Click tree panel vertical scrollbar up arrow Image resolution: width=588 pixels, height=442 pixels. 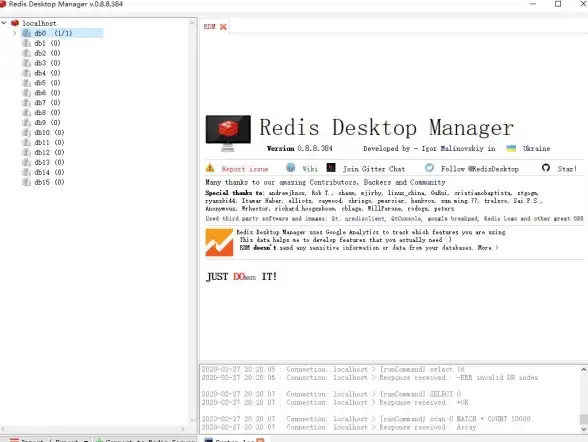click(192, 23)
